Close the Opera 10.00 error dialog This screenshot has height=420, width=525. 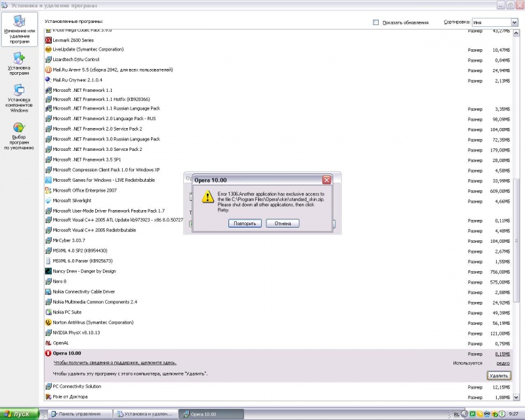click(x=327, y=180)
